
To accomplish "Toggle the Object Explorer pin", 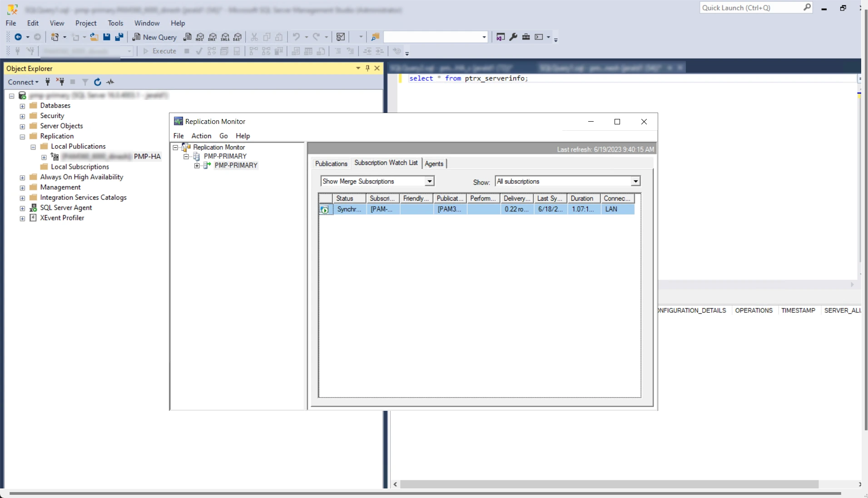I will click(x=368, y=68).
